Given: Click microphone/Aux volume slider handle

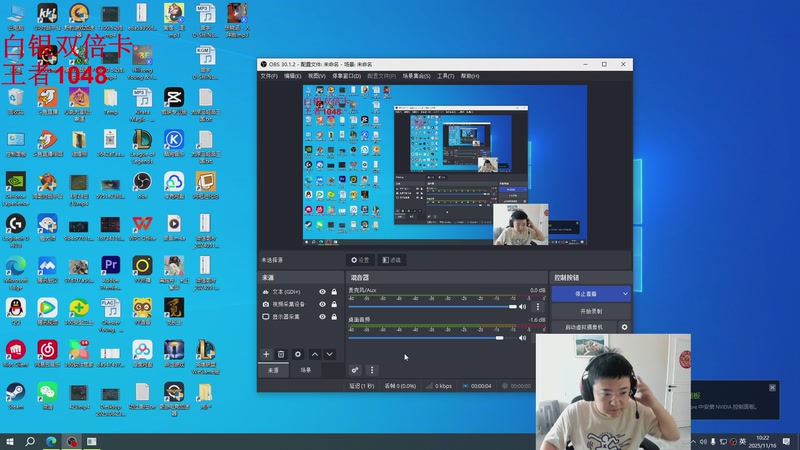Looking at the screenshot, I should [x=513, y=307].
